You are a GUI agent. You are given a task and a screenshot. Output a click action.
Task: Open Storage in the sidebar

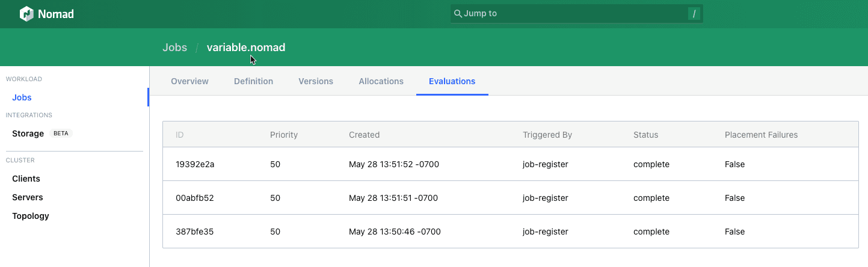(x=28, y=133)
